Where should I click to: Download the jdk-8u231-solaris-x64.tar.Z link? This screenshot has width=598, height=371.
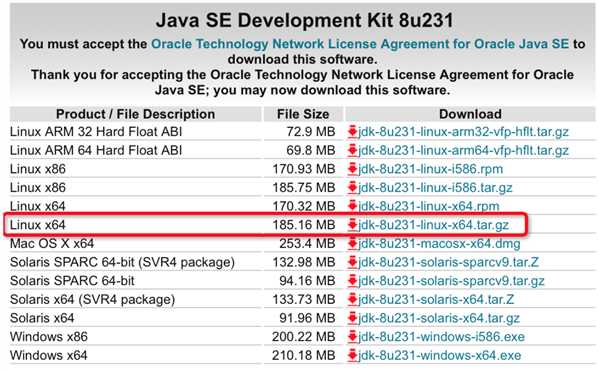436,300
